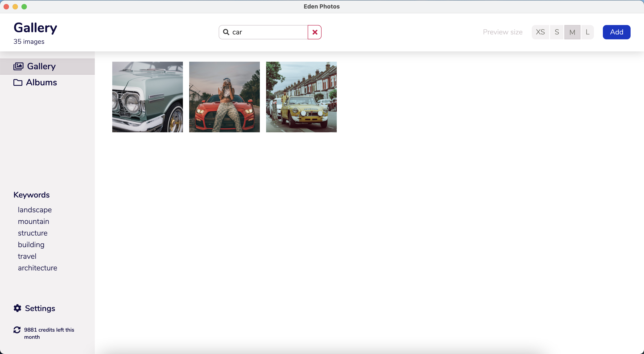
Task: Click the red X clear search icon
Action: pyautogui.click(x=314, y=32)
